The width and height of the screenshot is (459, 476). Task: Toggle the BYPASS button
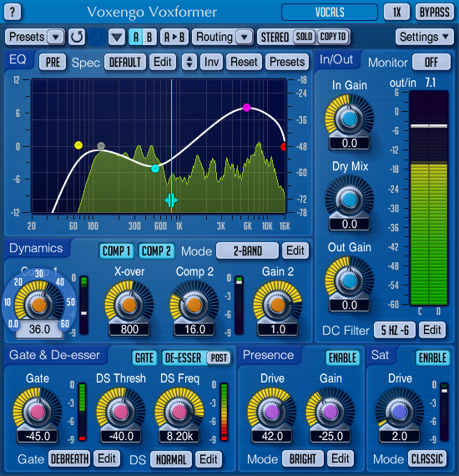click(435, 13)
